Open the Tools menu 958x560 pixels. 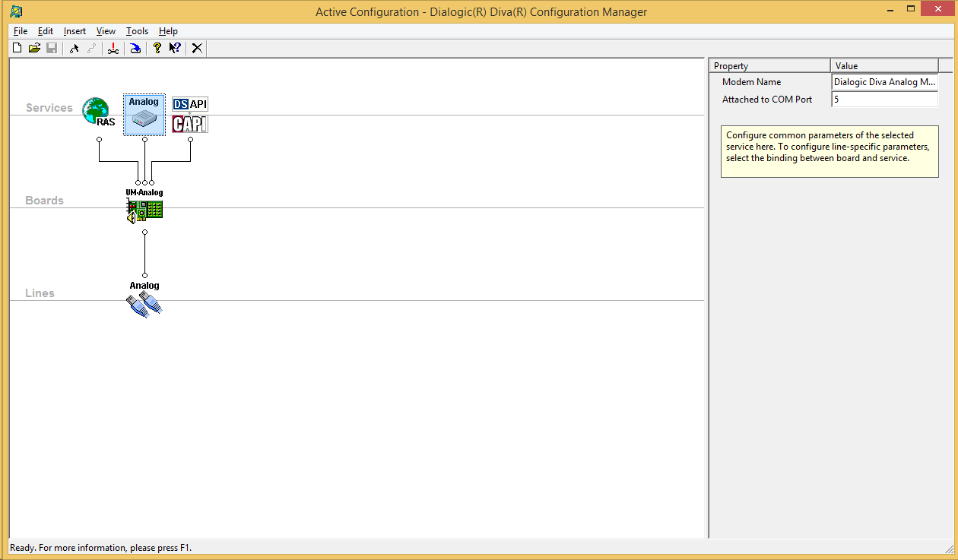(138, 31)
